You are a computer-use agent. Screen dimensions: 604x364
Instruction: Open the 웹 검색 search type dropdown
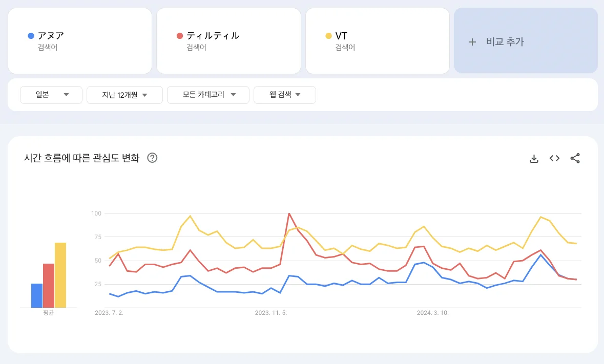point(285,95)
